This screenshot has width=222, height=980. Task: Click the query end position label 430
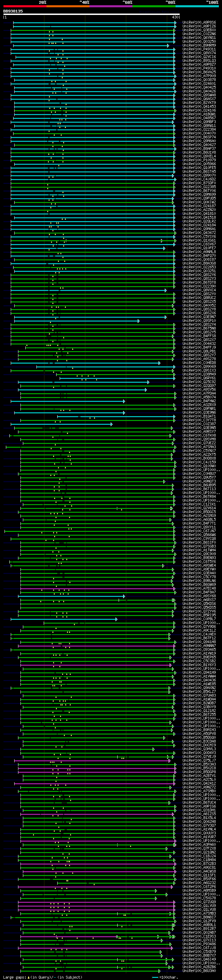coord(175,17)
